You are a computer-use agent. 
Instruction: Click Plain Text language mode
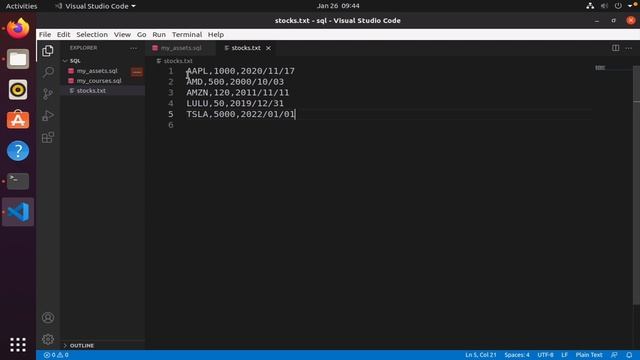[589, 355]
